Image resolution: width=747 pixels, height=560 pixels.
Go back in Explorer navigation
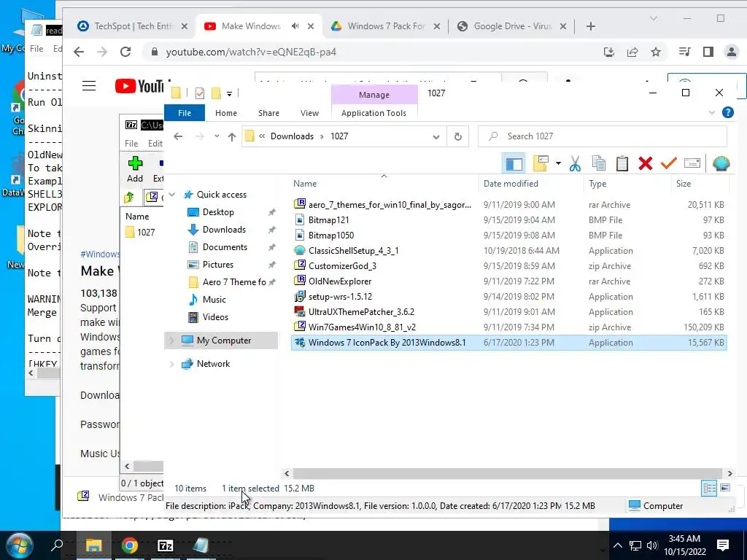pyautogui.click(x=178, y=136)
